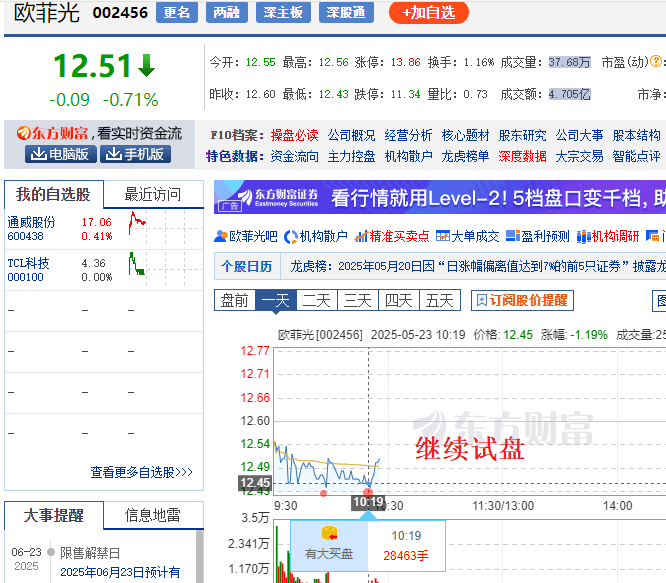Click the 10:19 red marker on chart

368,493
